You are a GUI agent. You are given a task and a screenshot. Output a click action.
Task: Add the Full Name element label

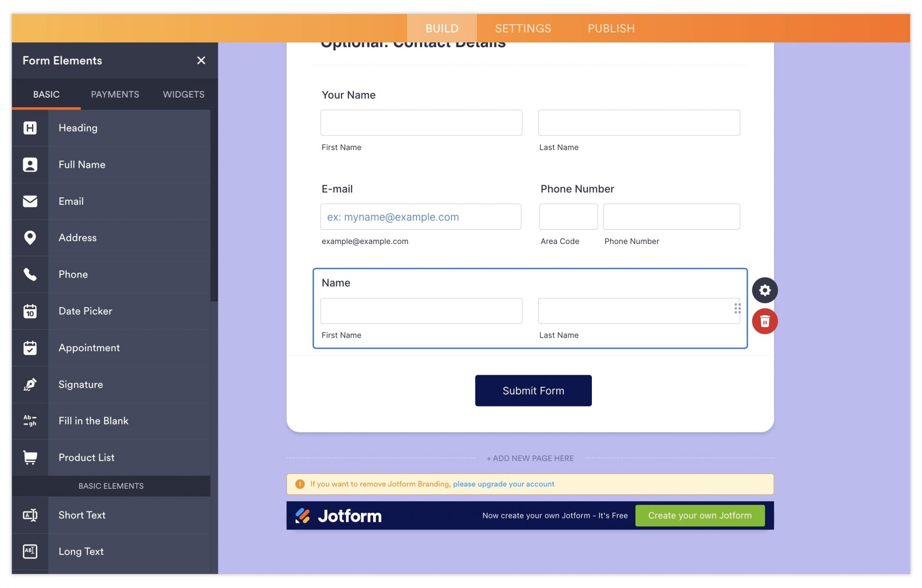82,165
